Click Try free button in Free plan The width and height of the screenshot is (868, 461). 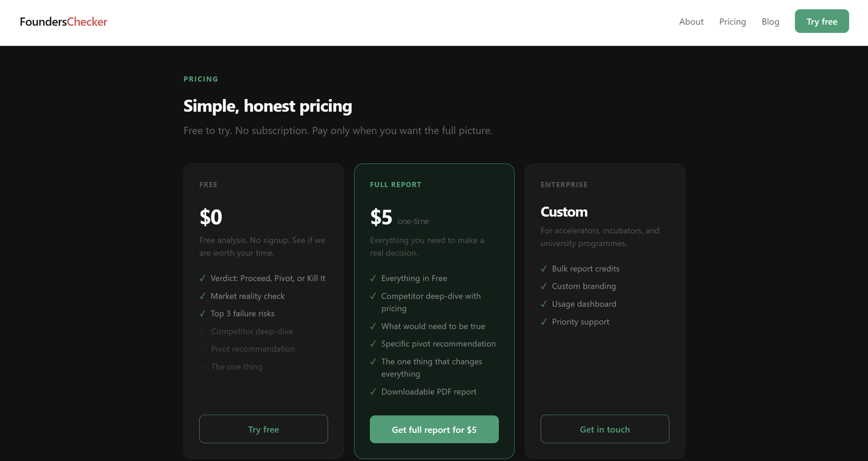[264, 429]
